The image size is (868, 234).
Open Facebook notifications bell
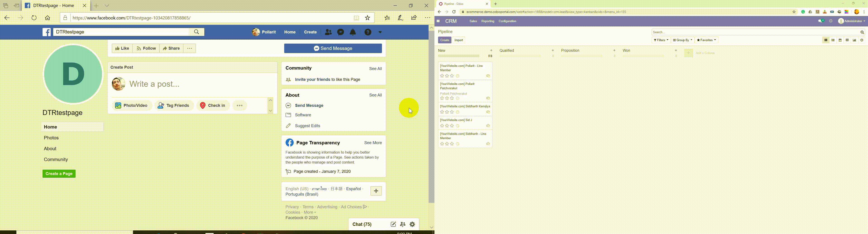(x=353, y=32)
